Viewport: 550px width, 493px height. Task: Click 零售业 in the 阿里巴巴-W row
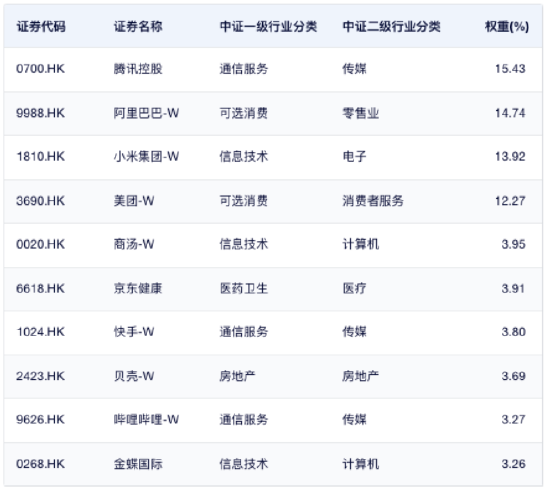[x=361, y=113]
